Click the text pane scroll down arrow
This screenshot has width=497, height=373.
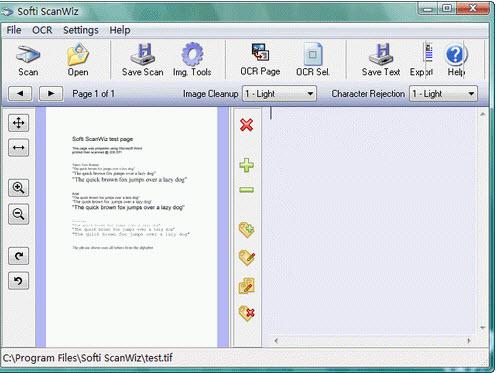point(482,328)
